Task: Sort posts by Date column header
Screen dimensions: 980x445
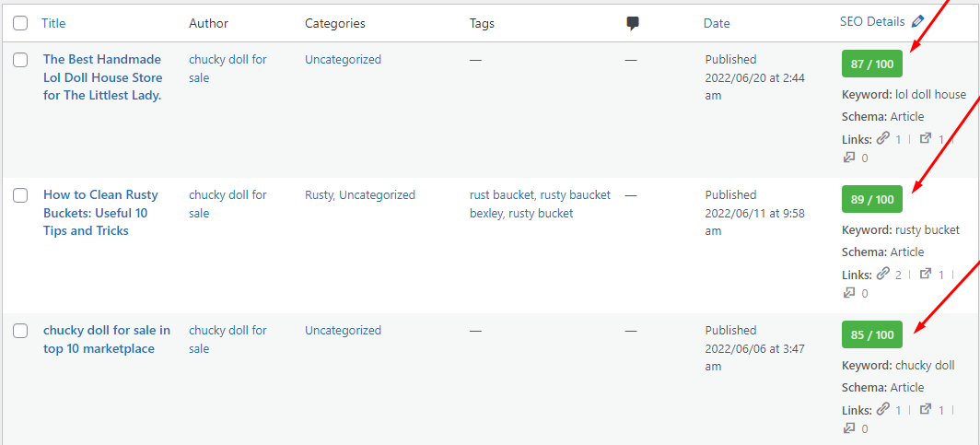Action: 717,23
